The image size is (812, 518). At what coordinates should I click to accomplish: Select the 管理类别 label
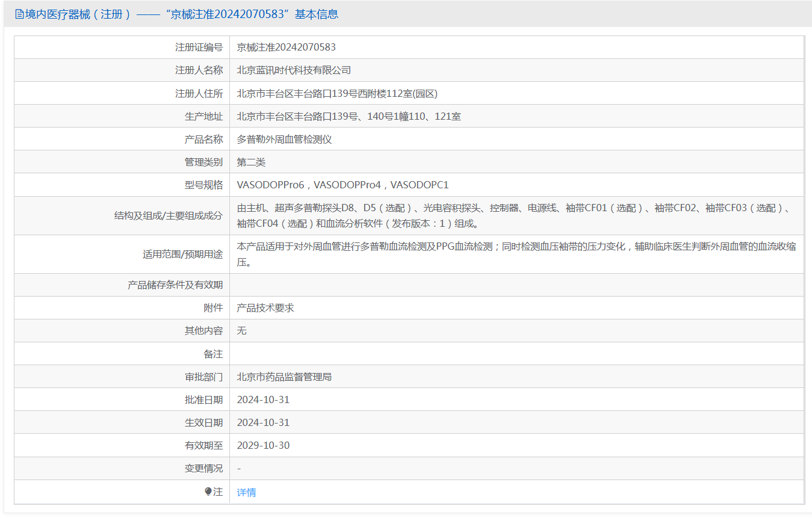click(x=203, y=162)
